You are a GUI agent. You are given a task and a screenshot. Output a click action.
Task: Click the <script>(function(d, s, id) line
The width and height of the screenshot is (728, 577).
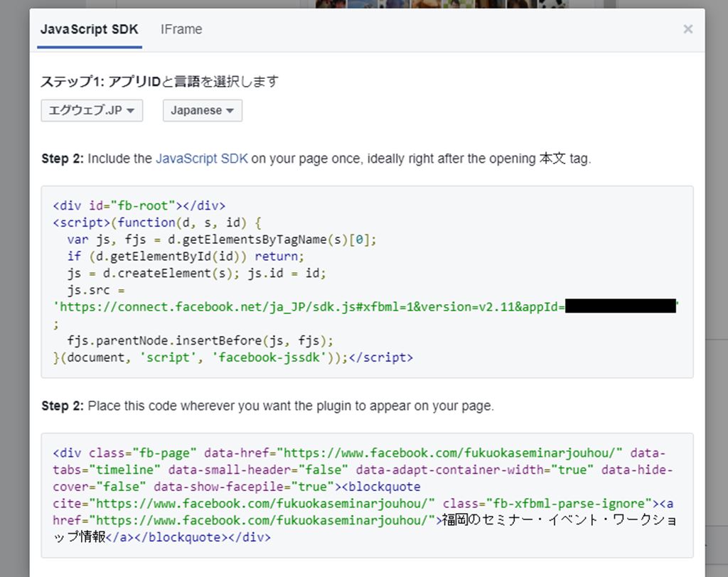point(157,223)
